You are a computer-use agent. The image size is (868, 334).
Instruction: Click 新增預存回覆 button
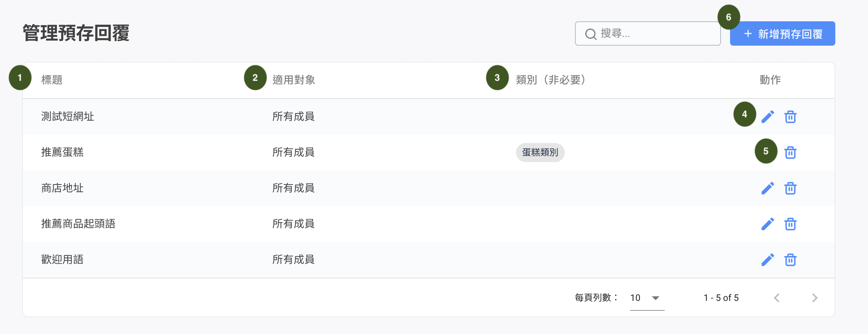[x=782, y=34]
